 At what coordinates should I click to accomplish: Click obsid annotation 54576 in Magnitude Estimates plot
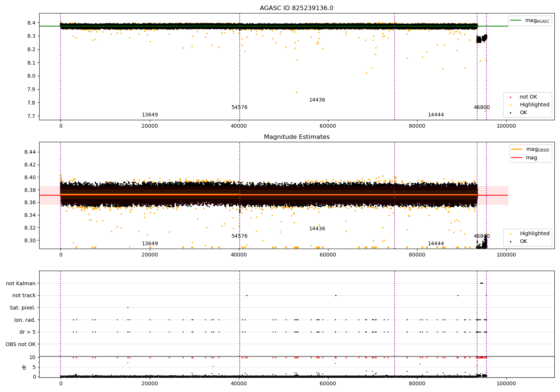(239, 236)
